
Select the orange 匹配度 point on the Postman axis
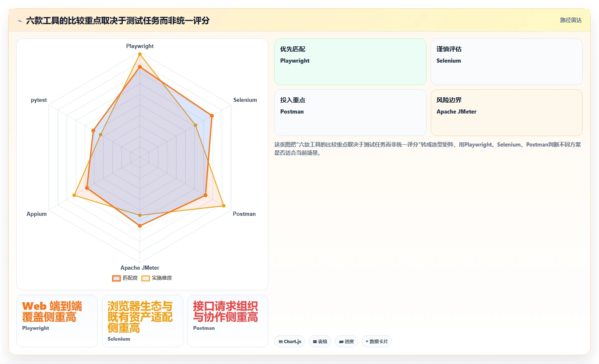point(205,195)
